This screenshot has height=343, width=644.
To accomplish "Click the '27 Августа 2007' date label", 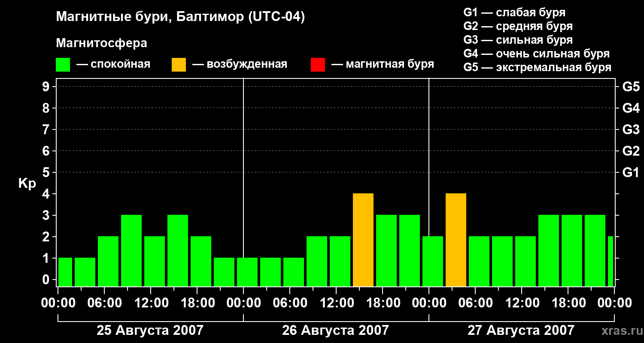I will pyautogui.click(x=521, y=331).
